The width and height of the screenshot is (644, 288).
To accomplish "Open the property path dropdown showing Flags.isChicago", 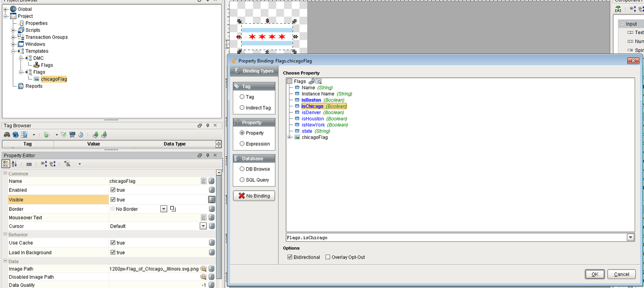I will pyautogui.click(x=631, y=238).
